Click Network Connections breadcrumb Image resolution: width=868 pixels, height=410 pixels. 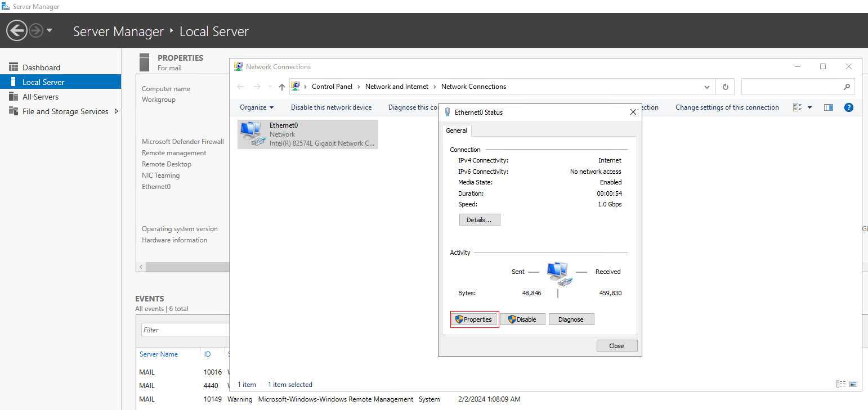[x=473, y=87]
